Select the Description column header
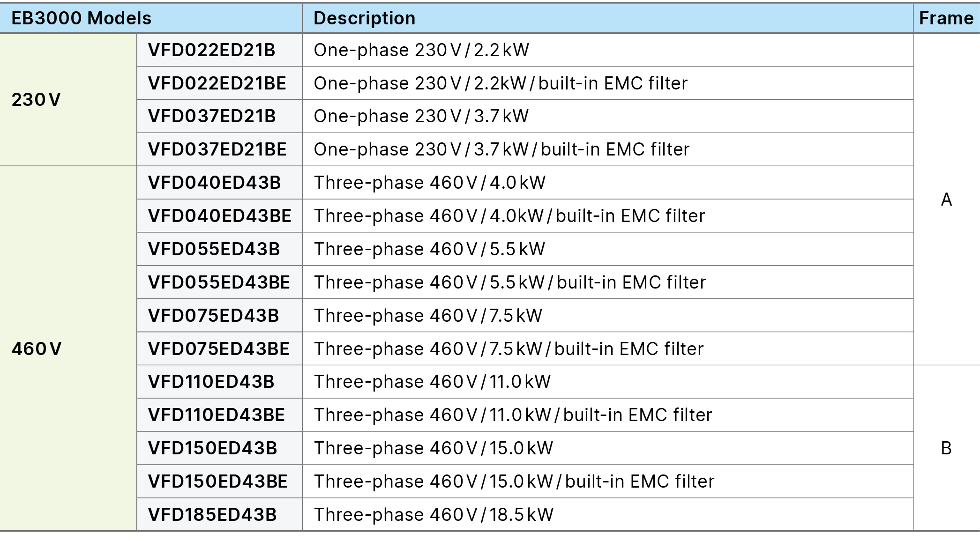 click(608, 18)
